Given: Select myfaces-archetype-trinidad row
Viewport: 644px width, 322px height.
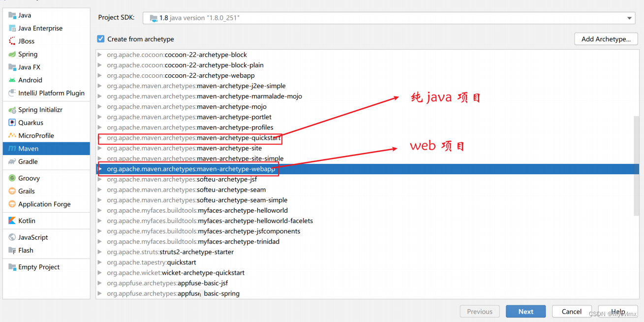Looking at the screenshot, I should tap(367, 241).
